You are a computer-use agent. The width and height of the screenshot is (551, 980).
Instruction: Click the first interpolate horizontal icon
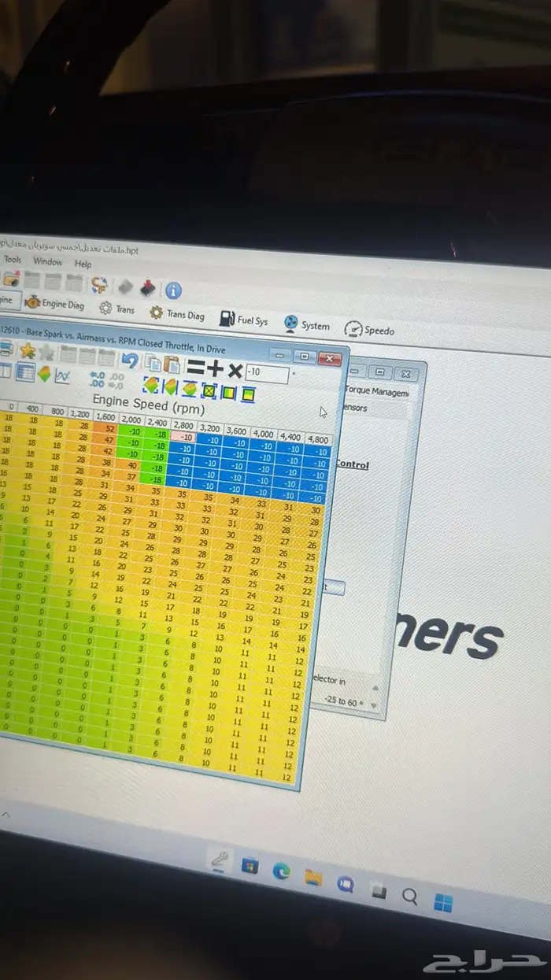coord(151,385)
